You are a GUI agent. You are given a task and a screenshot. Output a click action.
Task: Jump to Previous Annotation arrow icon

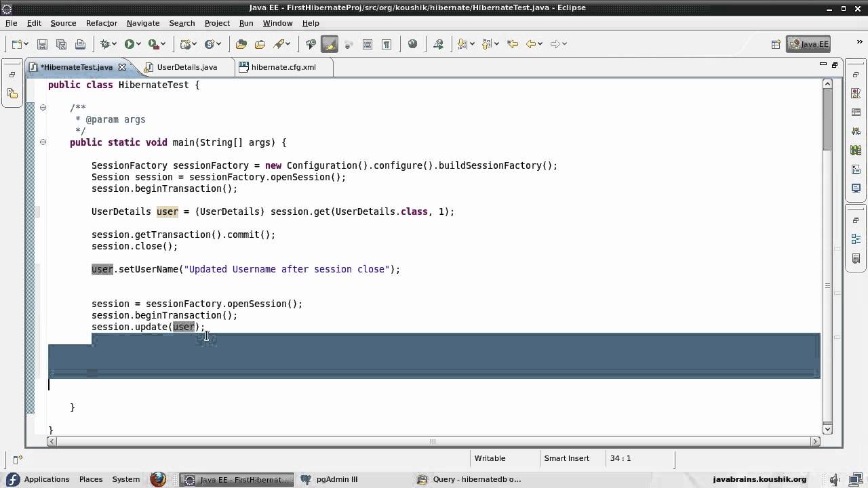pyautogui.click(x=487, y=44)
